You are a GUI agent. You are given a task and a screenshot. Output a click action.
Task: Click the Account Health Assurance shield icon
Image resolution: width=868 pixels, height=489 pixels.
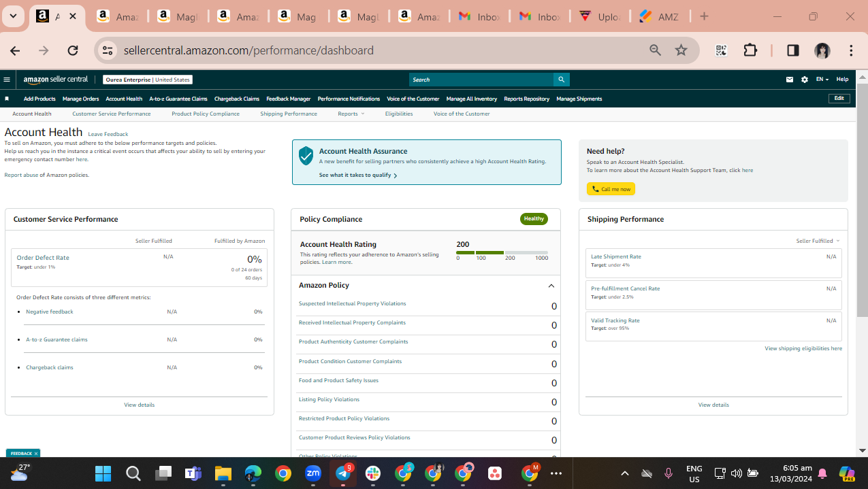coord(306,156)
